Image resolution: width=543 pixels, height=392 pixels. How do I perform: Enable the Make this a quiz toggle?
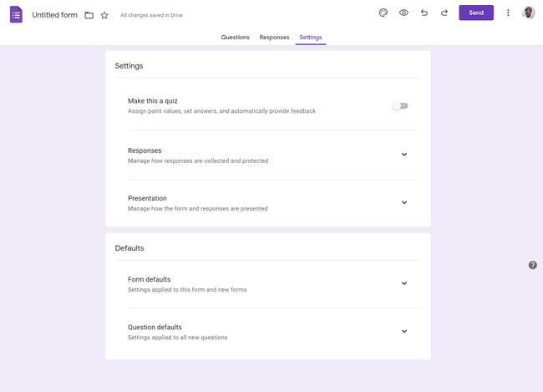(x=400, y=106)
